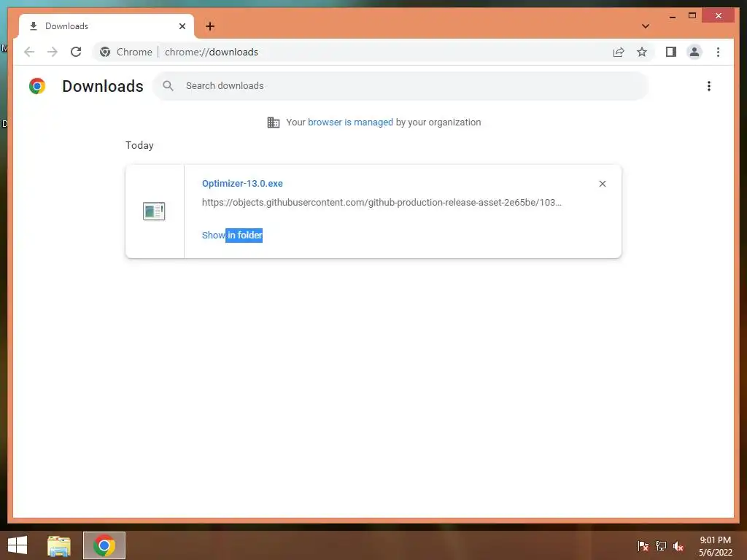Close the Downloads tab

[x=182, y=26]
